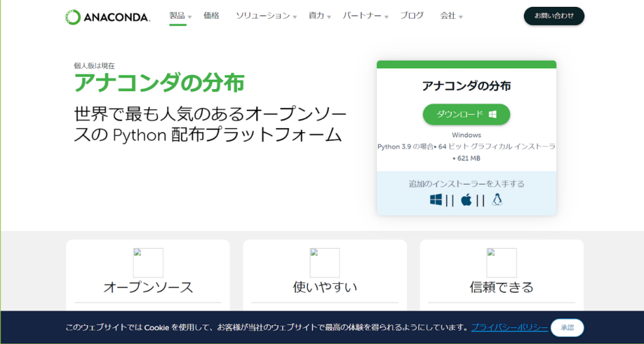Click the お問い合わせ button
This screenshot has height=344, width=644.
pos(554,16)
